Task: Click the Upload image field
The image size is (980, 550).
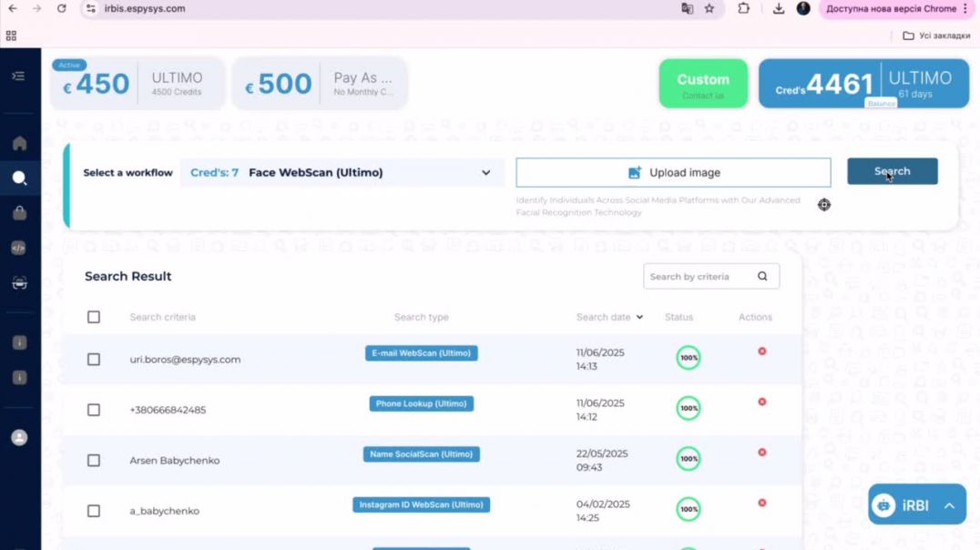Action: (x=673, y=172)
